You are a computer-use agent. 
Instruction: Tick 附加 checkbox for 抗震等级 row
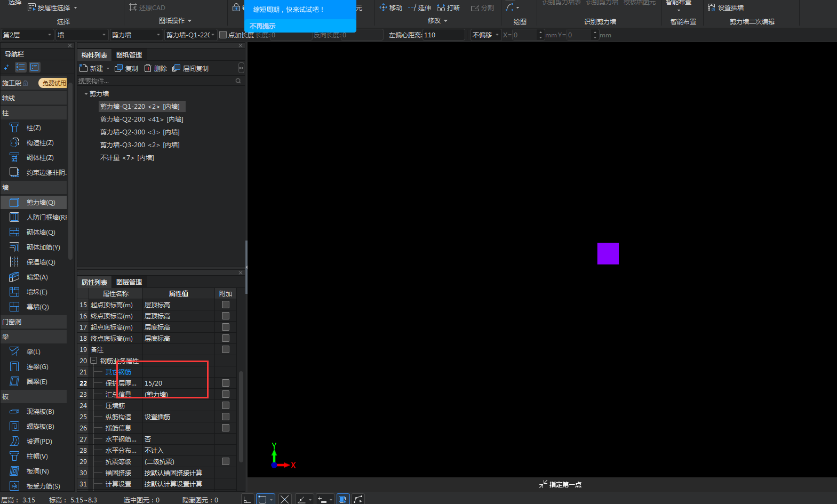[226, 461]
